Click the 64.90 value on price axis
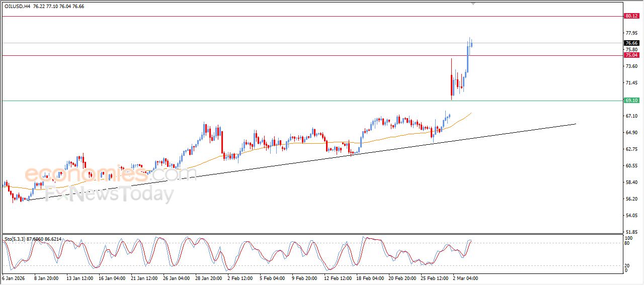The width and height of the screenshot is (644, 285). 631,133
